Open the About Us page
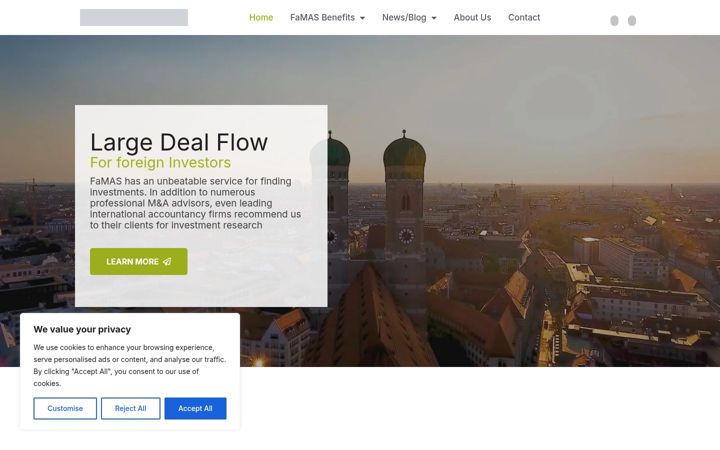 [472, 17]
